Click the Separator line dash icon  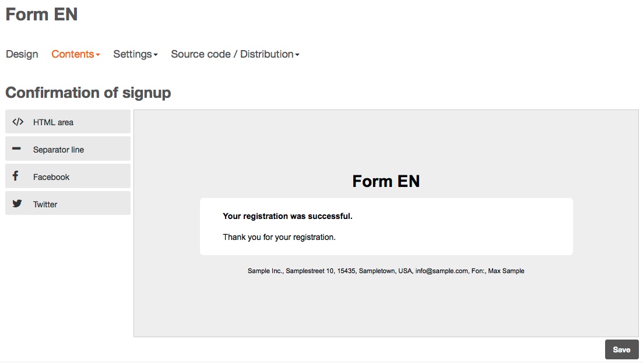pos(16,149)
